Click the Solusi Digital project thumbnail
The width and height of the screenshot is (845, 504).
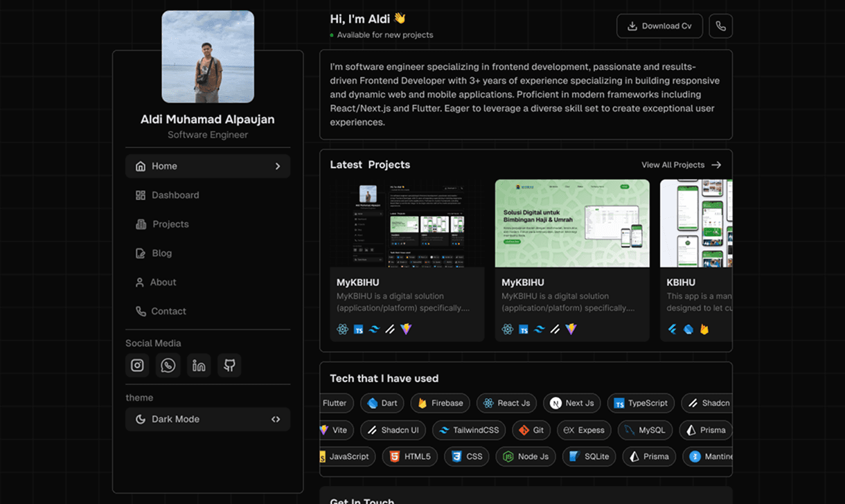[572, 224]
